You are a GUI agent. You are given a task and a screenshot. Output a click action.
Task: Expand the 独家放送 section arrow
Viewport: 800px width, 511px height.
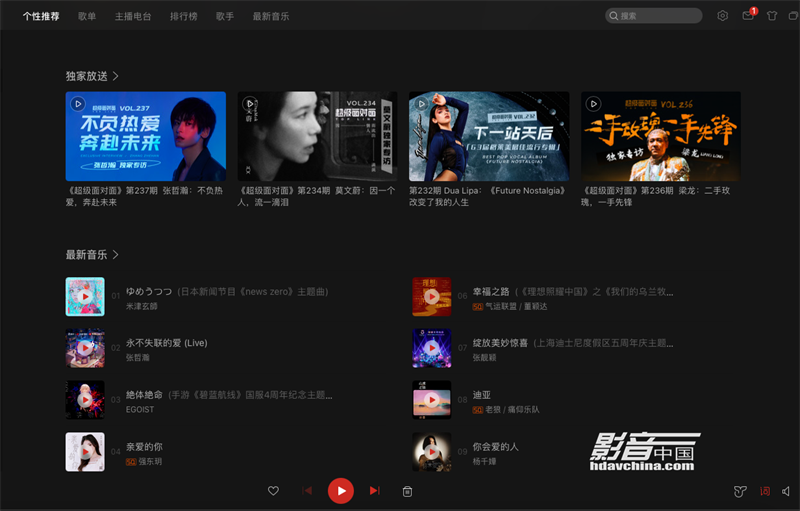point(115,76)
